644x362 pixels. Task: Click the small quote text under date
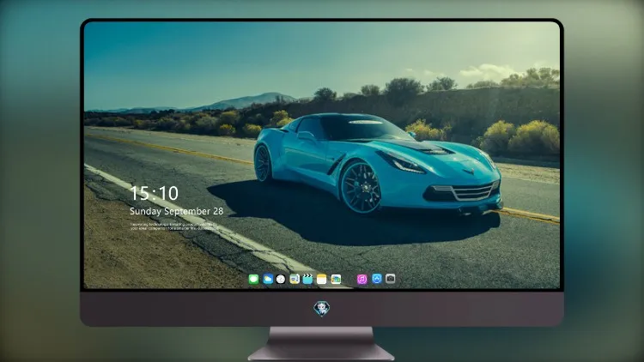pos(174,226)
